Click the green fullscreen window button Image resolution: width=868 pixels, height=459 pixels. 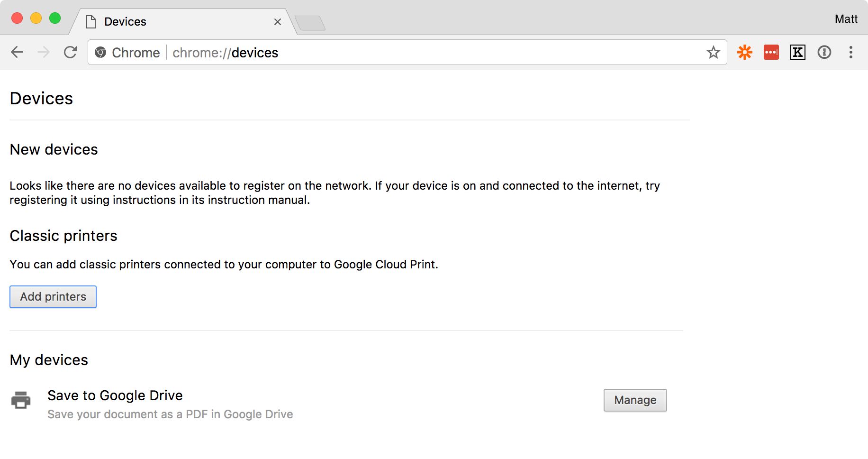(x=55, y=18)
